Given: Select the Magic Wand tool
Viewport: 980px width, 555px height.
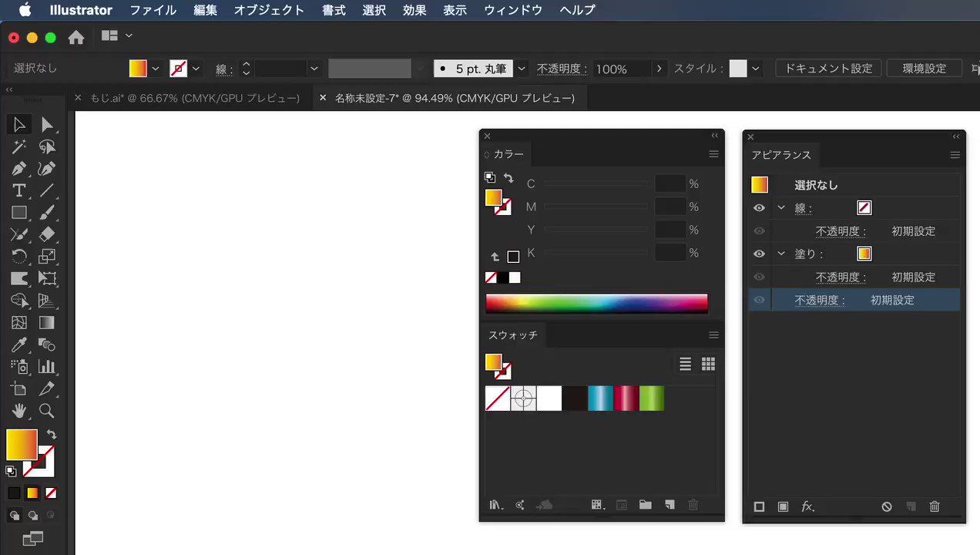Looking at the screenshot, I should 19,146.
